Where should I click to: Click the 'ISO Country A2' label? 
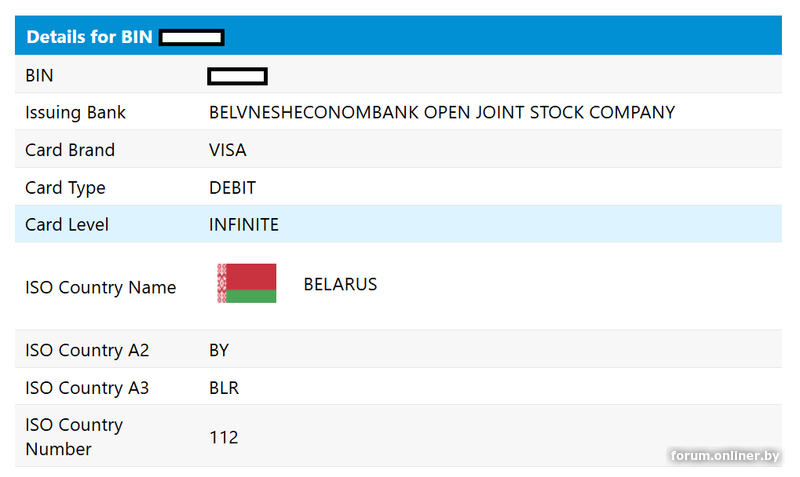coord(87,350)
